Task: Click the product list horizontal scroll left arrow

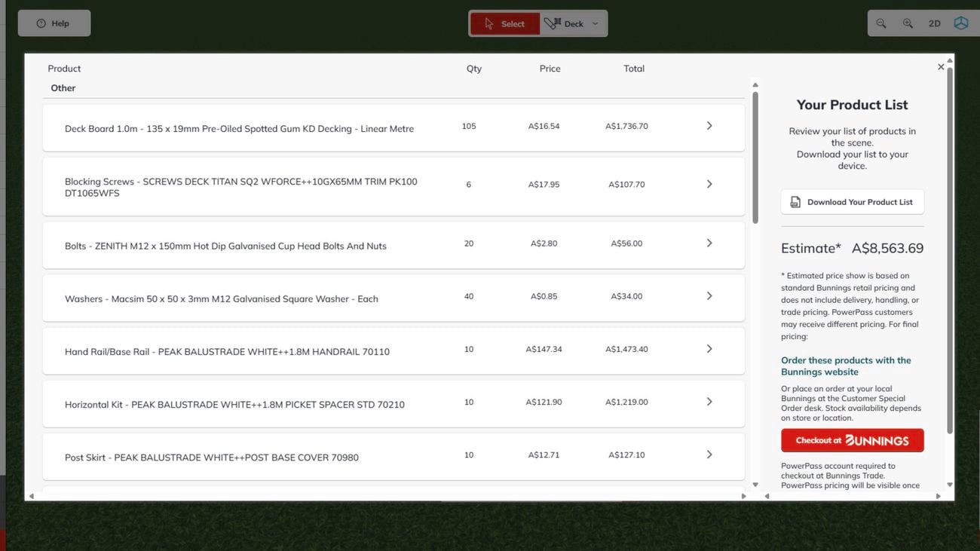Action: pyautogui.click(x=31, y=496)
